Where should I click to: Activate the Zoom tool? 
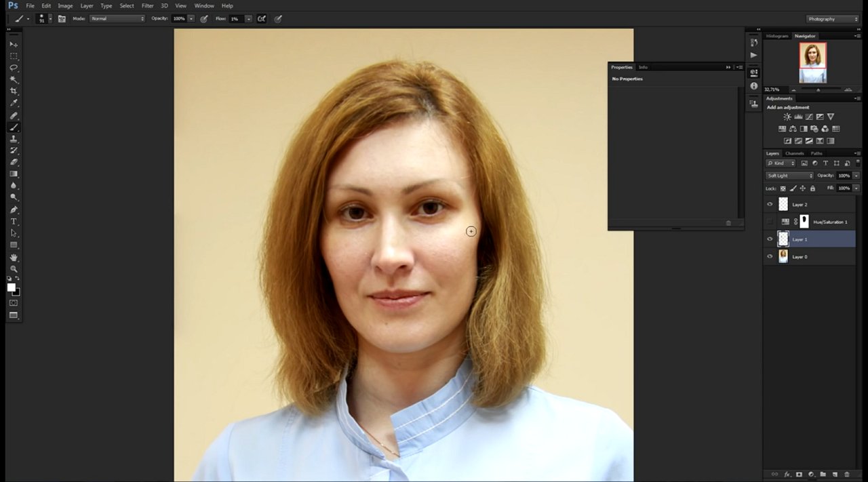14,269
